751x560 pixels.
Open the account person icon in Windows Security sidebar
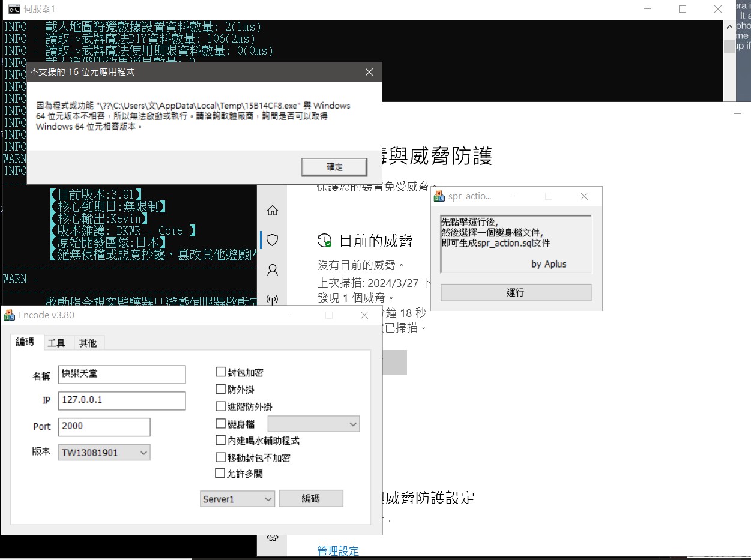(x=273, y=270)
